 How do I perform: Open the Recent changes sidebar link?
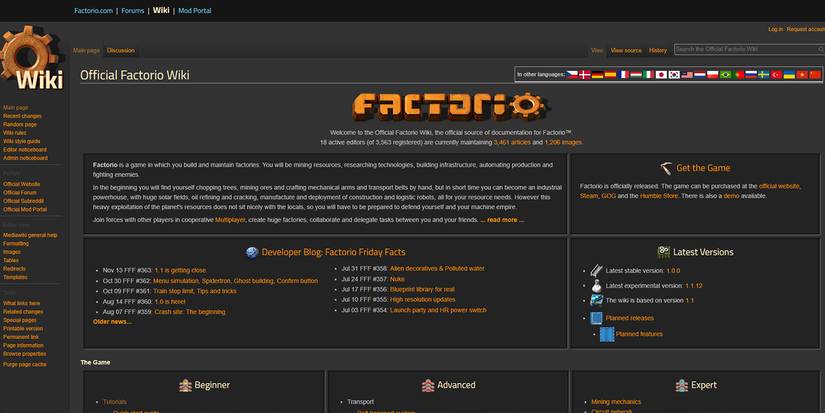tap(22, 116)
